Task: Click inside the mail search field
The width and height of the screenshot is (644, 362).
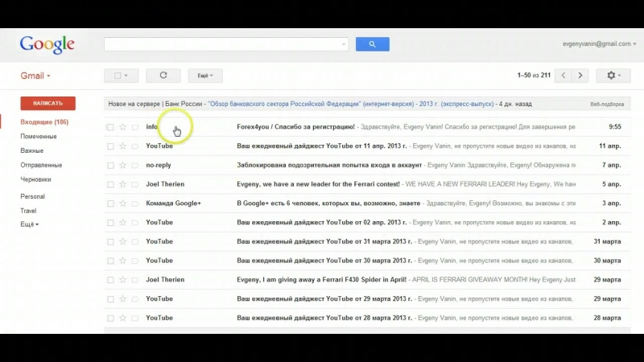Action: 222,44
